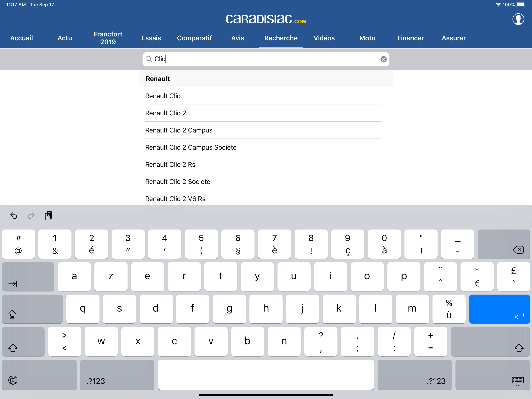Tap the letter m key
This screenshot has width=532, height=399.
pyautogui.click(x=412, y=309)
